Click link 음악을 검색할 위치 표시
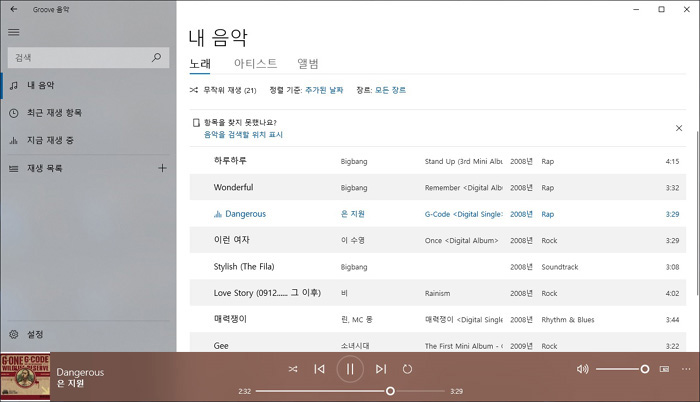700x402 pixels. 243,134
